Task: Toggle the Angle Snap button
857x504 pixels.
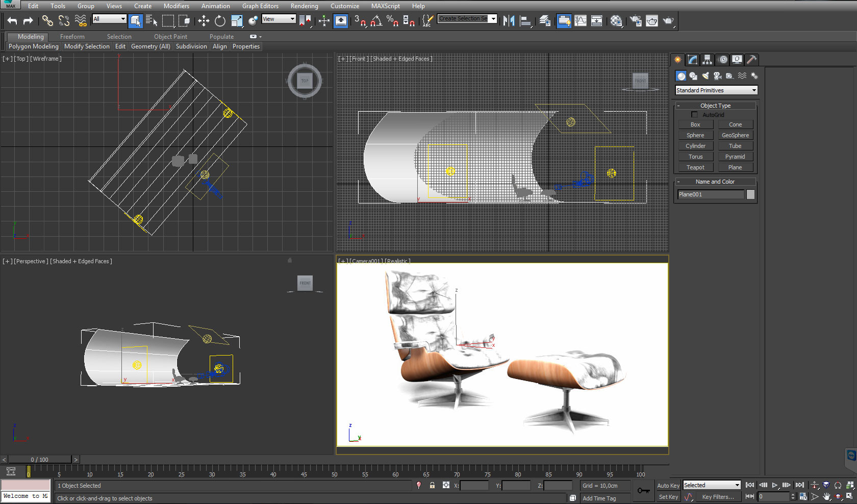Action: point(376,21)
